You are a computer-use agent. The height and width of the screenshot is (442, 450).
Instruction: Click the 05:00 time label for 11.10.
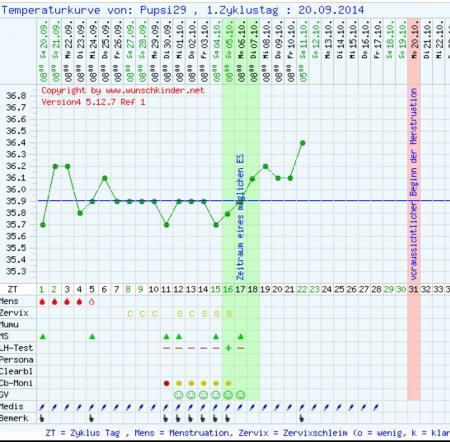click(x=303, y=73)
